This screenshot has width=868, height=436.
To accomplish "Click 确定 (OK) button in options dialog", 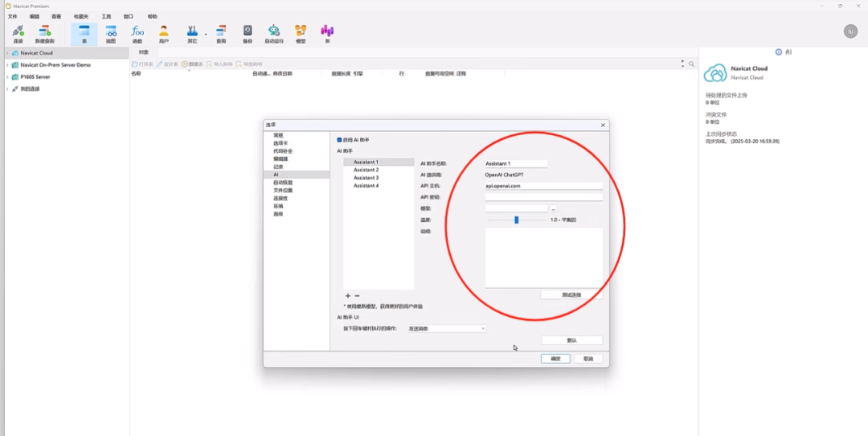I will click(555, 359).
